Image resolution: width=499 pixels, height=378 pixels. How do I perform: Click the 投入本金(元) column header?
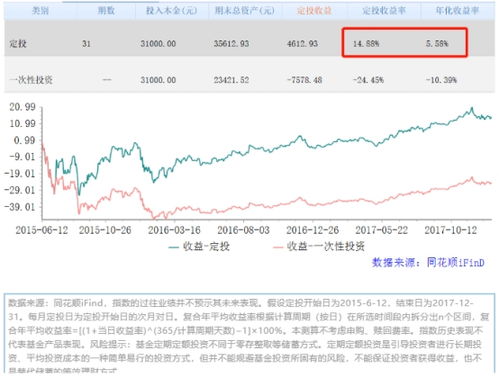click(171, 11)
